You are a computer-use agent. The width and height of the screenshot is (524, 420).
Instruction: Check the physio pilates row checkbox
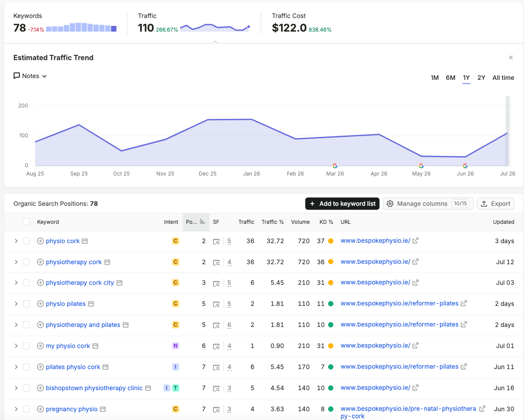click(x=26, y=304)
